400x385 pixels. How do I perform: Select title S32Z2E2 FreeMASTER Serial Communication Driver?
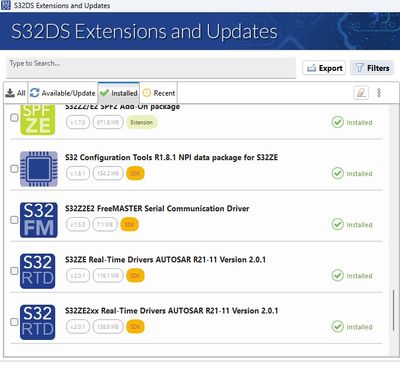tap(157, 208)
